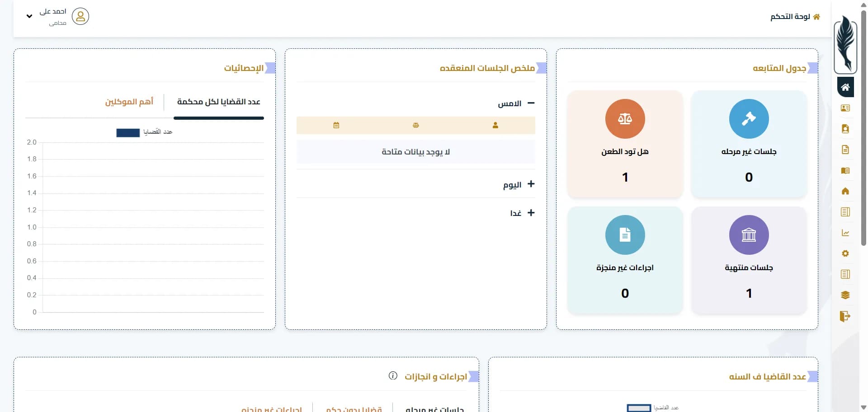
Task: Select the جلسات غير مرحله bottom tab
Action: 434,408
